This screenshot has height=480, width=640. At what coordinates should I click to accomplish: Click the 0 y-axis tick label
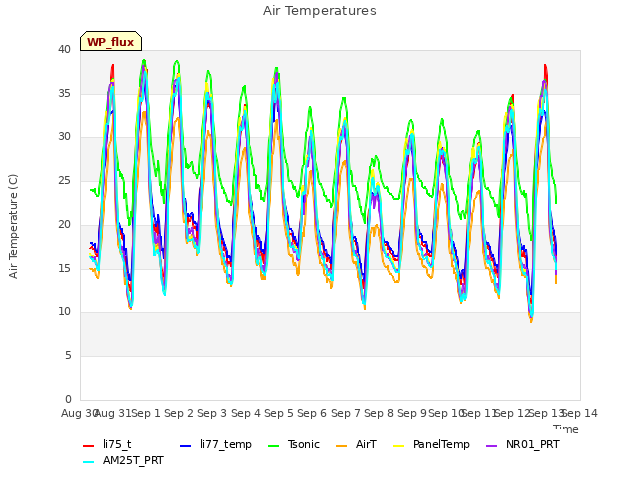tap(68, 399)
